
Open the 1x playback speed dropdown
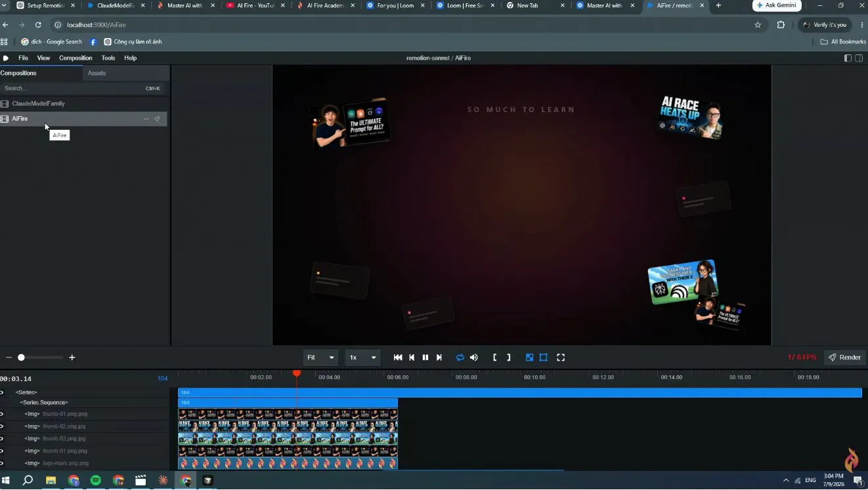coord(362,357)
